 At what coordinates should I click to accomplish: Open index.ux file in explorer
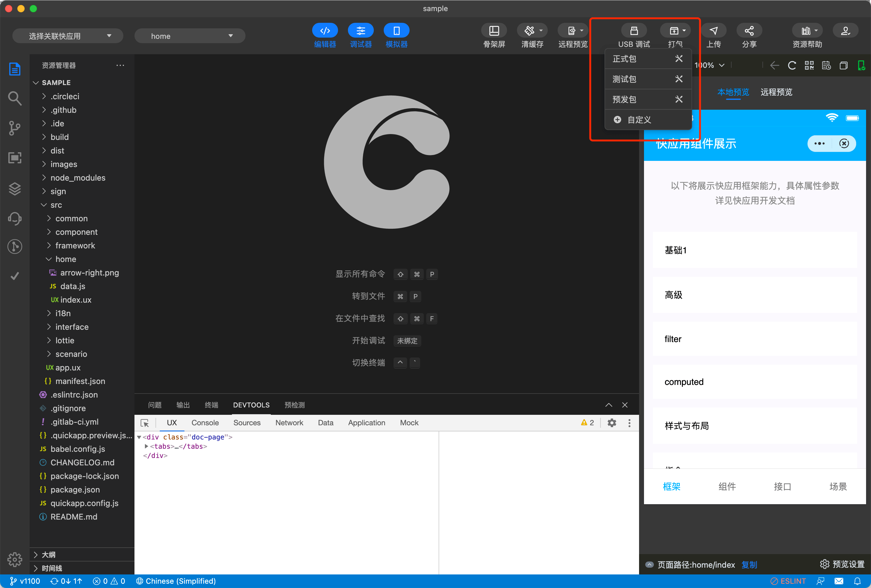pos(76,300)
